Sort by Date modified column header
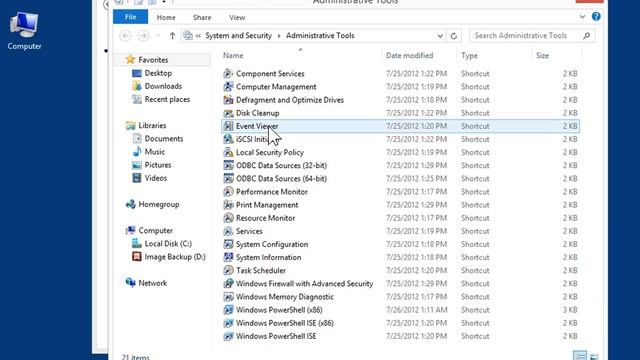 click(409, 56)
